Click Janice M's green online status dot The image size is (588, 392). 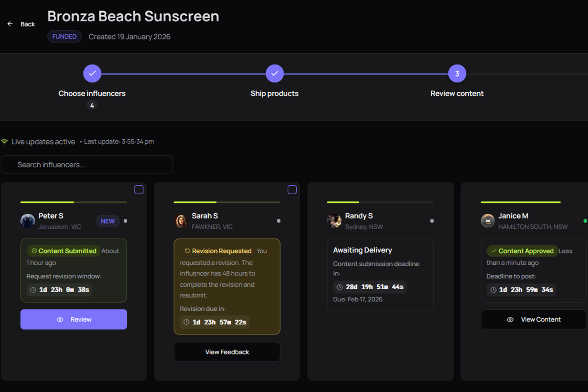click(585, 221)
